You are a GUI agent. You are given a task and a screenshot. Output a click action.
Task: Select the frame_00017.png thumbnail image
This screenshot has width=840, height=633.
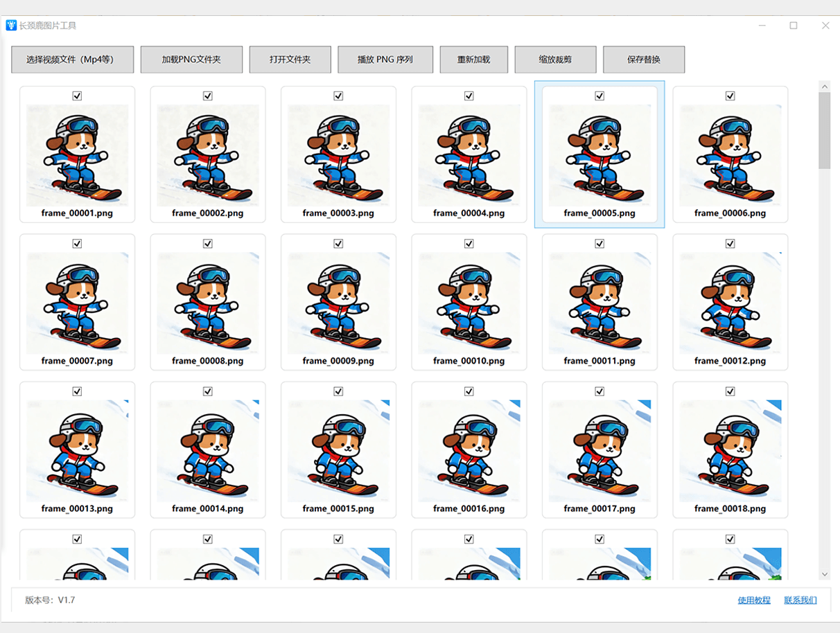[x=600, y=451]
